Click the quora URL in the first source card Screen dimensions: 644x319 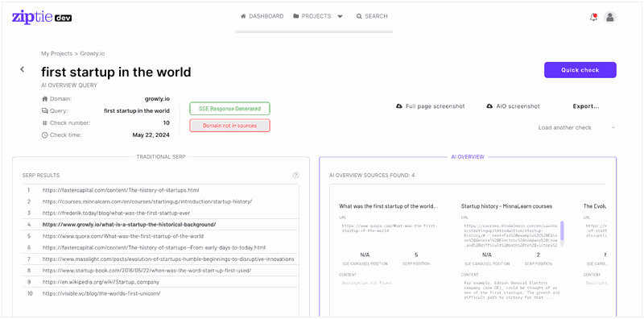390,228
